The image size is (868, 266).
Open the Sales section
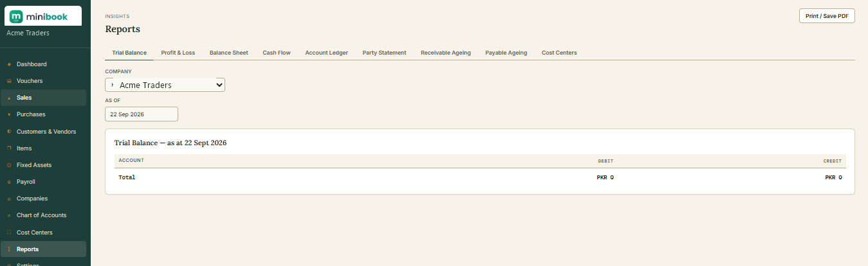tap(43, 98)
